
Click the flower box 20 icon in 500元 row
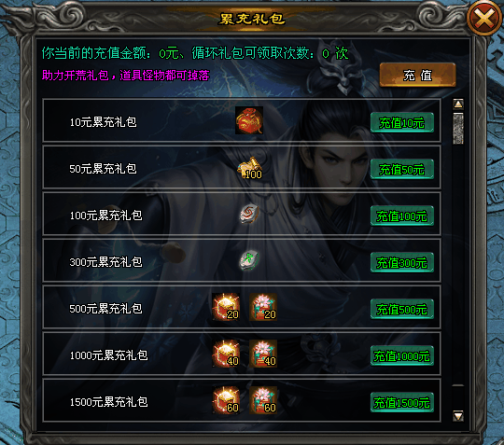tap(263, 307)
